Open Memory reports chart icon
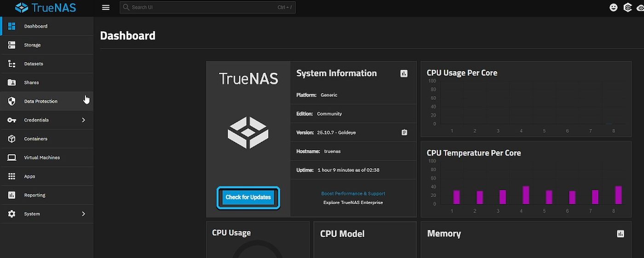 point(621,234)
